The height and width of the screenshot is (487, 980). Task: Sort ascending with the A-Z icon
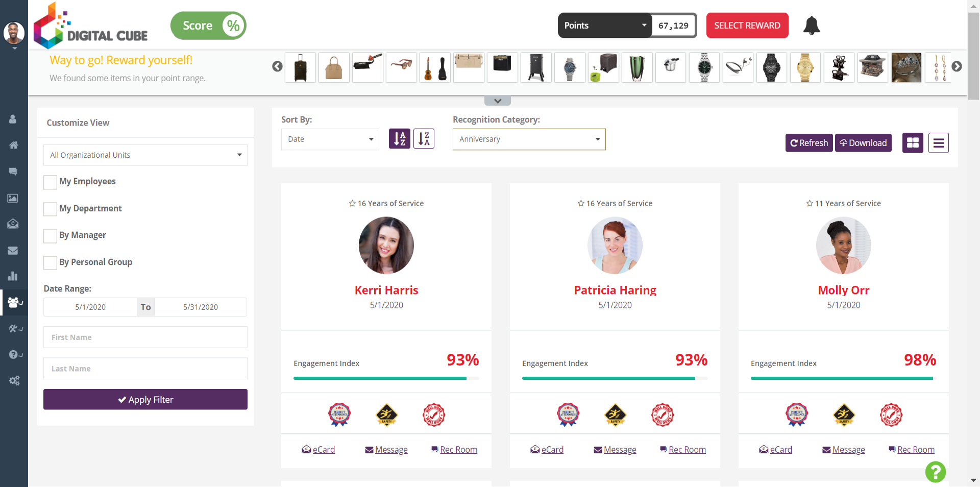pyautogui.click(x=400, y=139)
